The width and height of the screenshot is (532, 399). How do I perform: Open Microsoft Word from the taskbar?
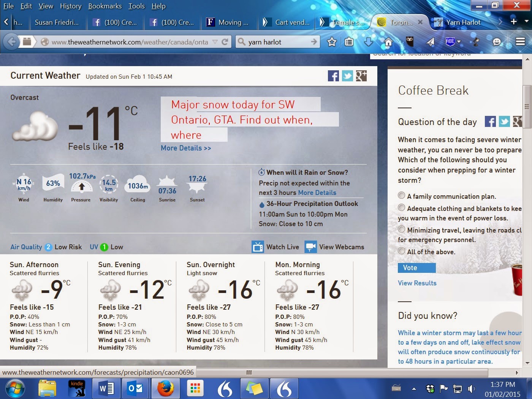pyautogui.click(x=106, y=389)
